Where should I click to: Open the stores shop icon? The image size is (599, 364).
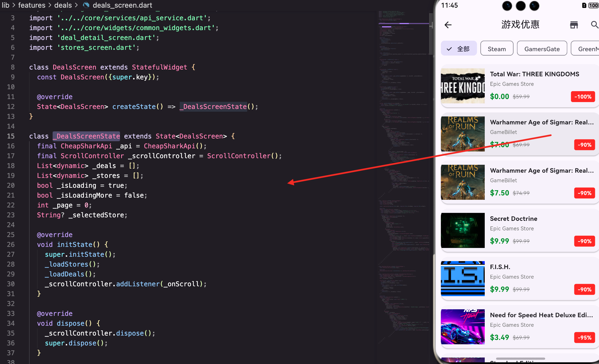[574, 25]
